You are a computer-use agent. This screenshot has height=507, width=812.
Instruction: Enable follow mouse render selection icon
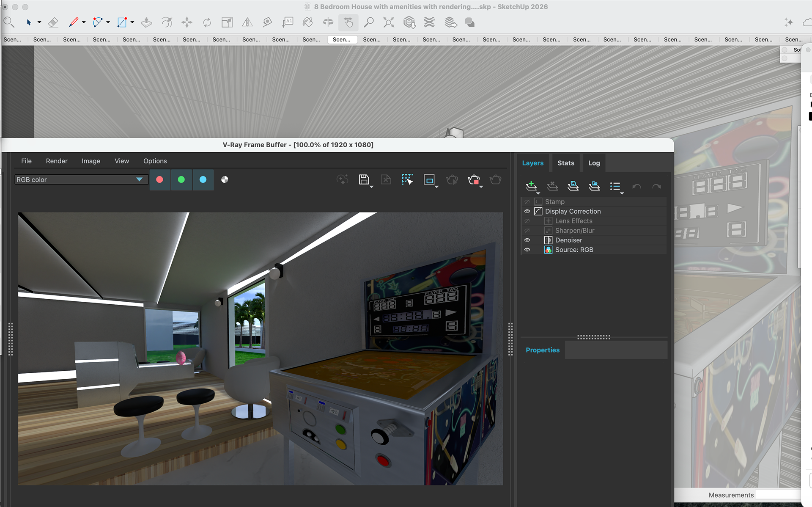(407, 179)
